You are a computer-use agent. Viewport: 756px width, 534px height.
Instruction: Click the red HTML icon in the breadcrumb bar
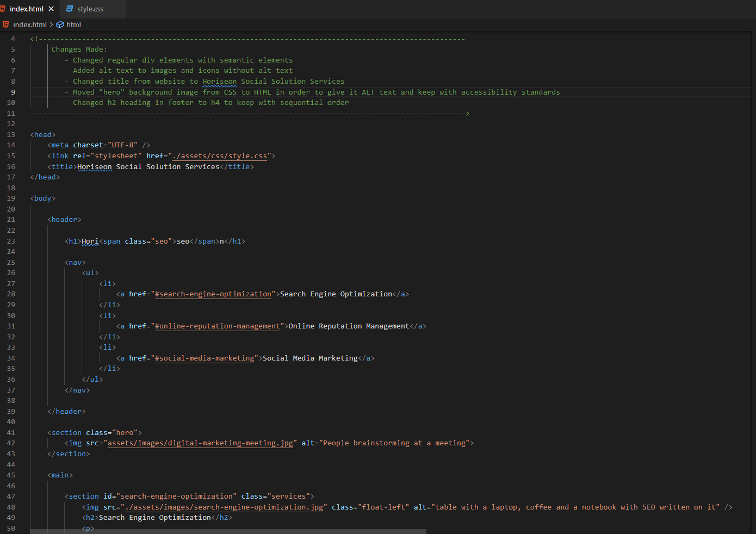pyautogui.click(x=5, y=24)
